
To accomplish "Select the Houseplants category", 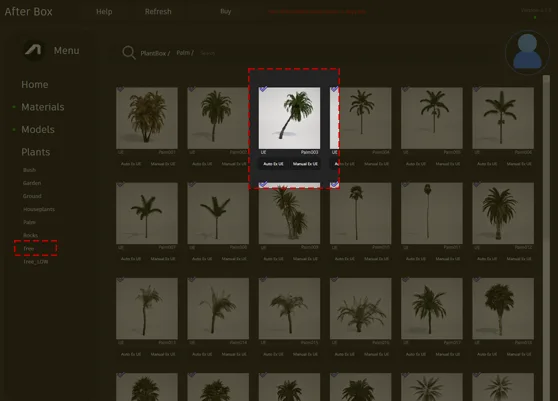I will [x=39, y=209].
